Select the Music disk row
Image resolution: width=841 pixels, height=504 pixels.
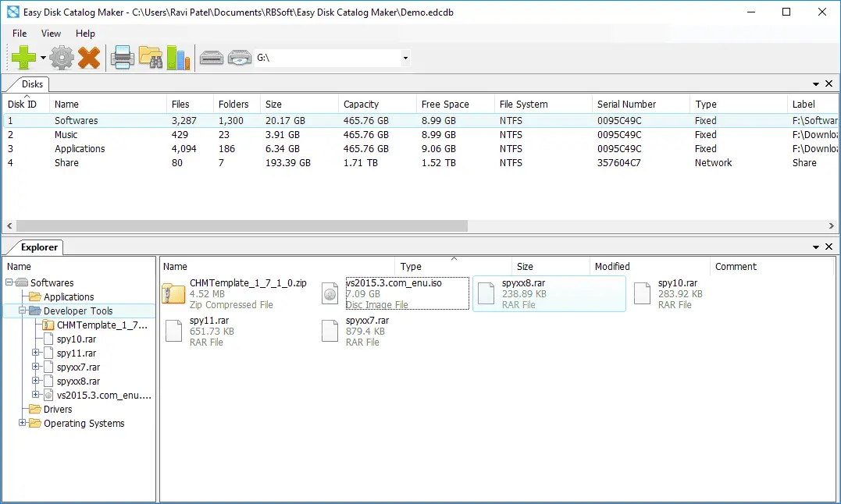coord(420,134)
